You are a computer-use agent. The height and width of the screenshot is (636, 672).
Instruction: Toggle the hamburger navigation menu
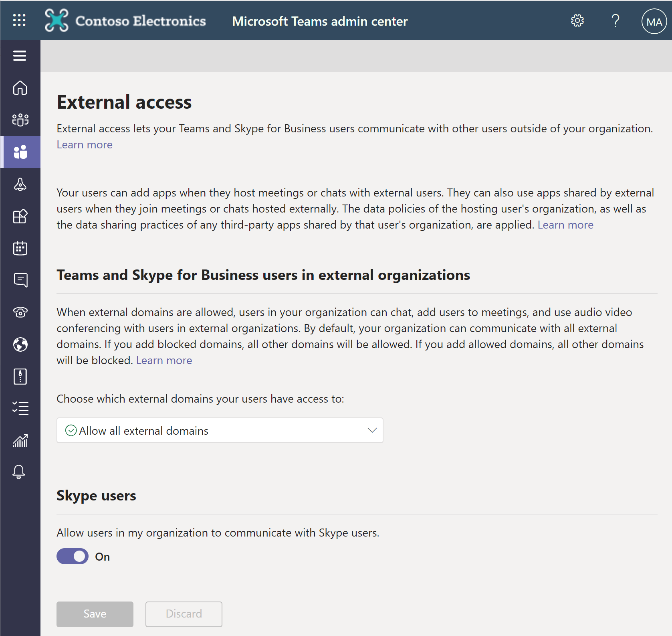[20, 56]
